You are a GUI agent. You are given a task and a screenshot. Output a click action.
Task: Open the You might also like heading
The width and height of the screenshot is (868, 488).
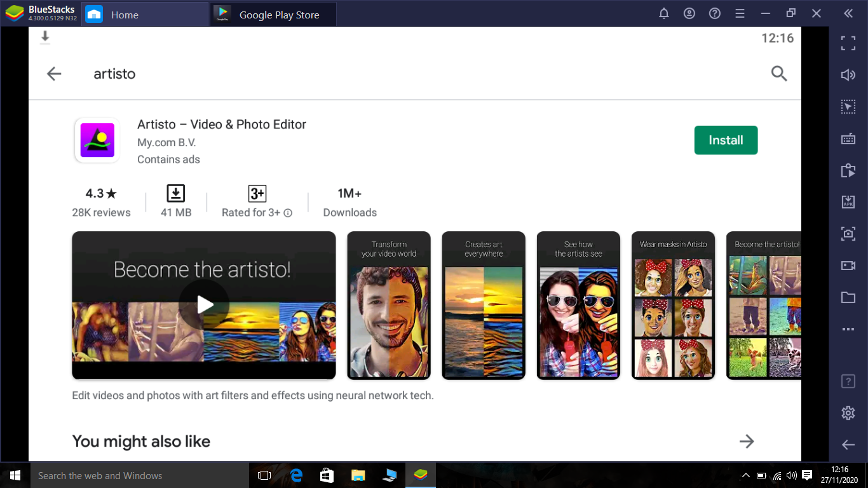[141, 441]
